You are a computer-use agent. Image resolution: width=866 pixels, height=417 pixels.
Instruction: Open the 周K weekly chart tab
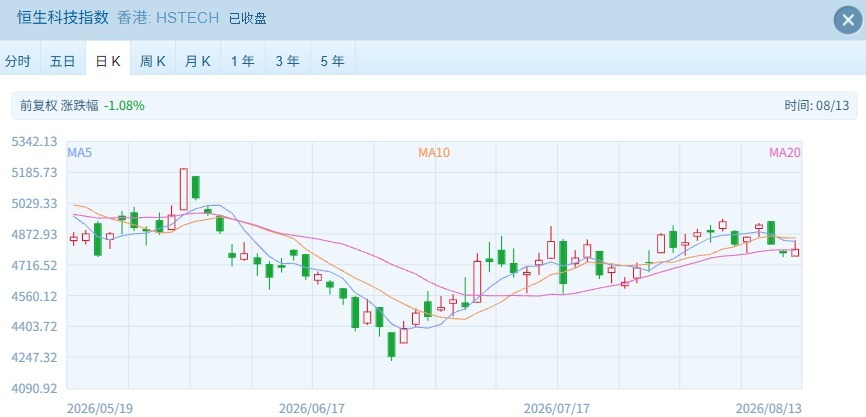[152, 61]
